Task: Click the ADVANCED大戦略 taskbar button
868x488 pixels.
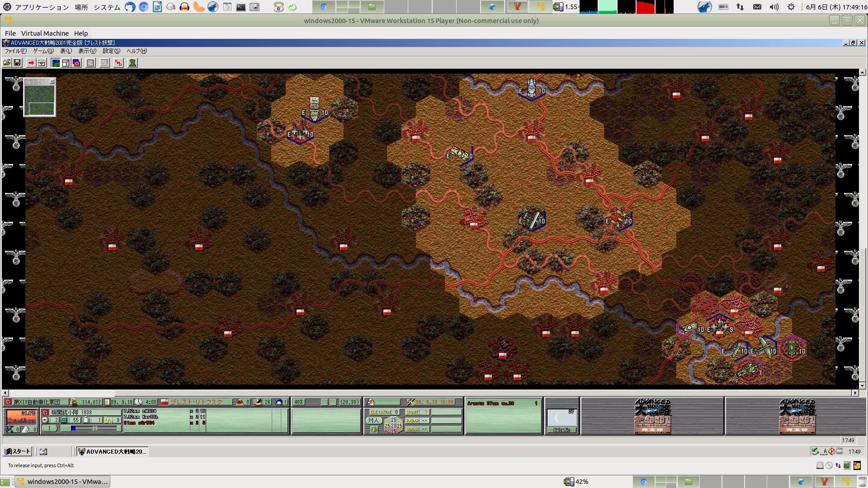Action: click(112, 451)
